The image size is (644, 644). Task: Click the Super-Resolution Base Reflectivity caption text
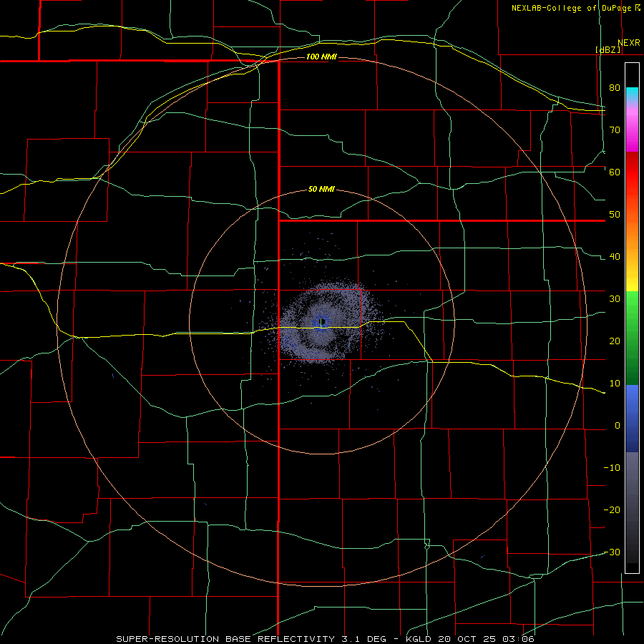tap(325, 639)
